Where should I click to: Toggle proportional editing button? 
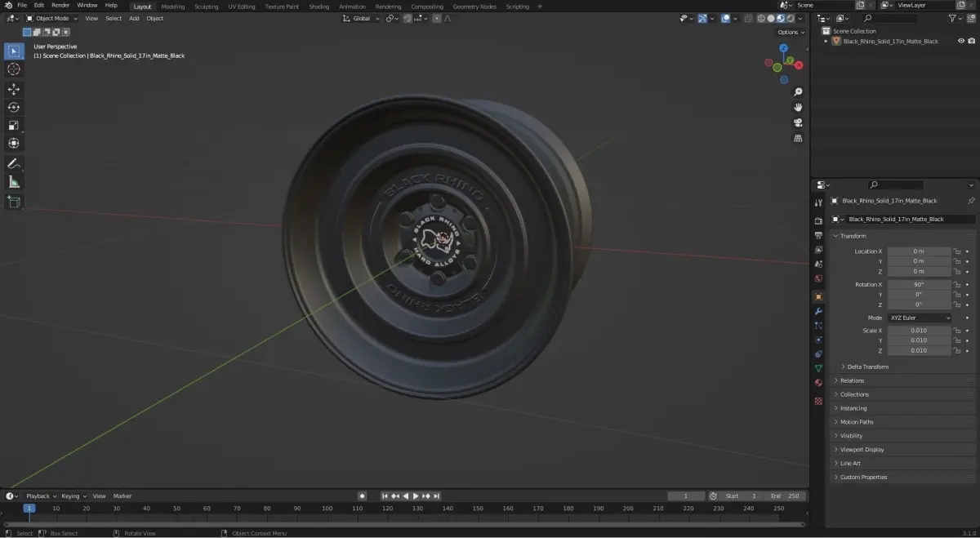point(437,18)
